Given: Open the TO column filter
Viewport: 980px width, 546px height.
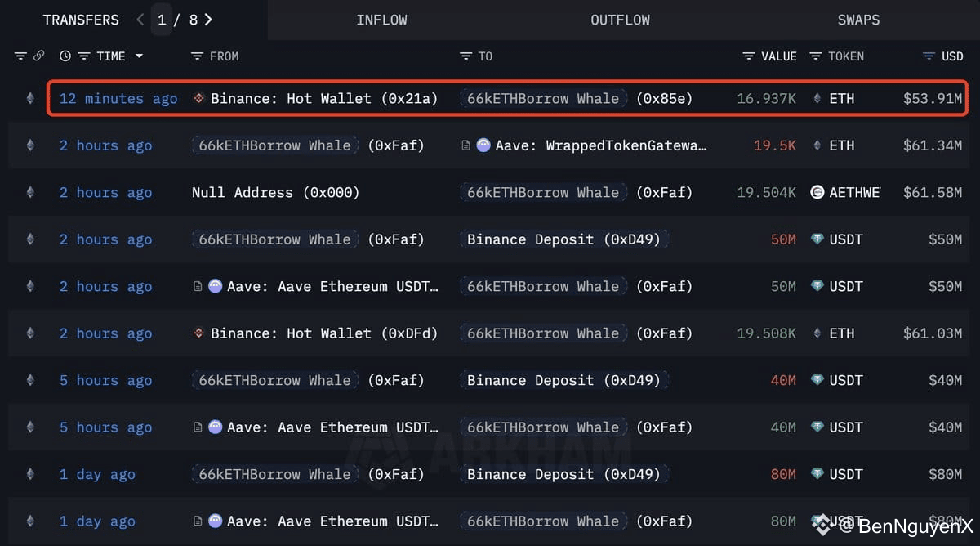Looking at the screenshot, I should [x=466, y=56].
